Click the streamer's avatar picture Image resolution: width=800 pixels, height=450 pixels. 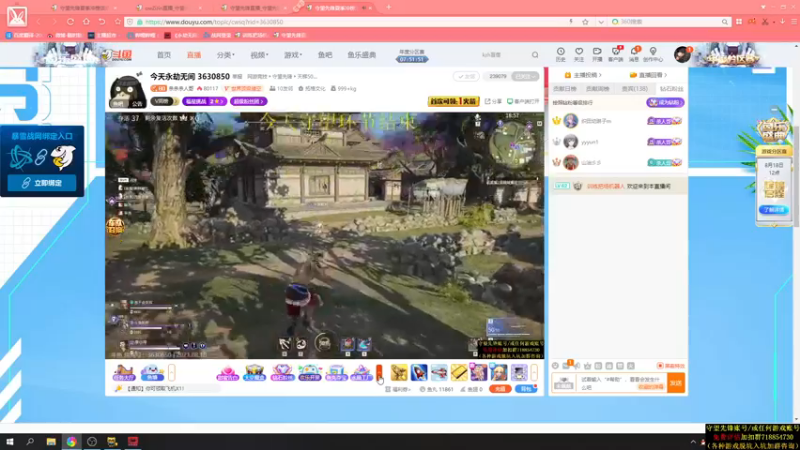[127, 90]
